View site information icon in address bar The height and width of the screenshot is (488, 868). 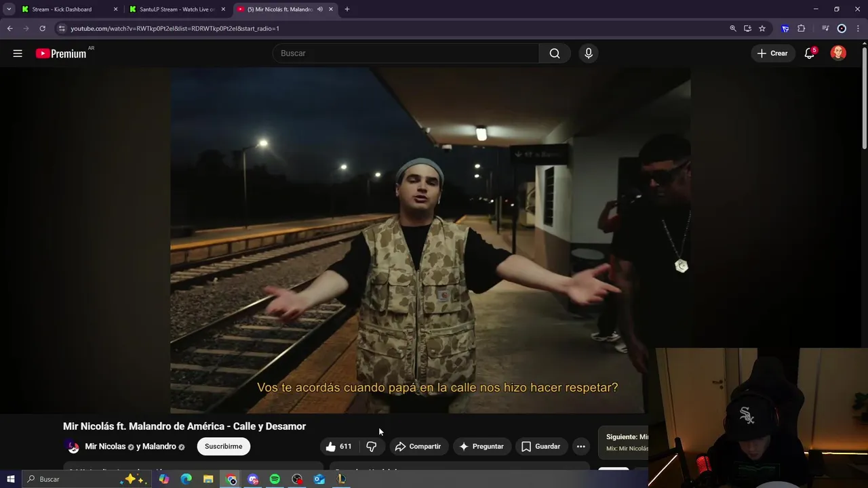(62, 28)
